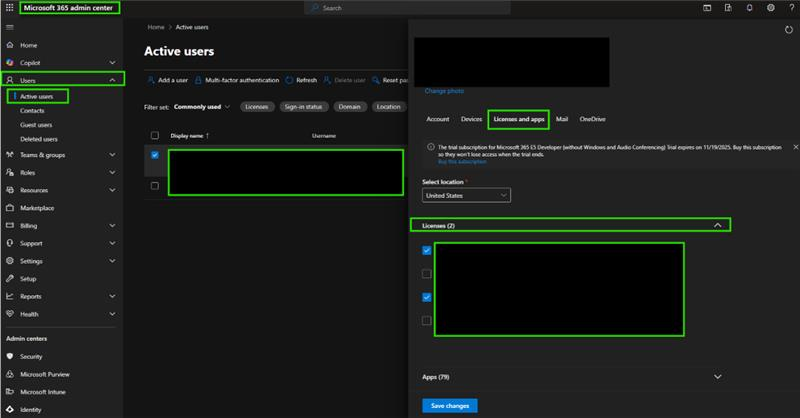
Task: Click the Support headset icon
Action: [10, 243]
